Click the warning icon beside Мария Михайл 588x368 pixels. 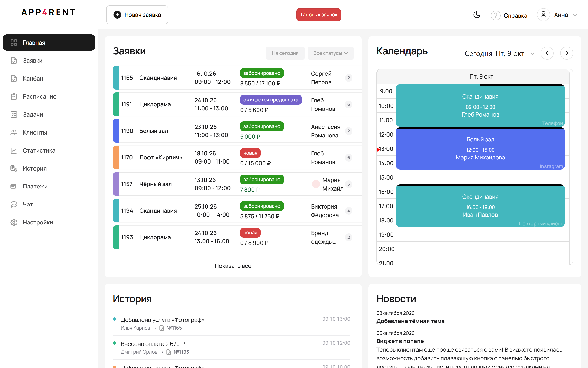coord(316,184)
